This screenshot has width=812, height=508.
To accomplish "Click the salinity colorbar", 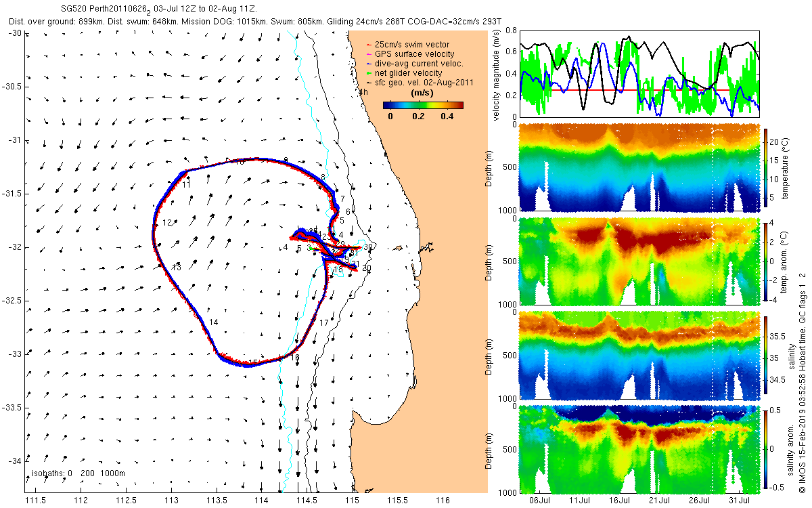I will tap(765, 354).
